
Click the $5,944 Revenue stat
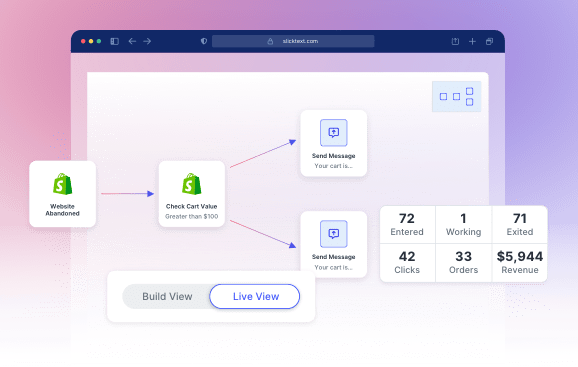point(520,263)
